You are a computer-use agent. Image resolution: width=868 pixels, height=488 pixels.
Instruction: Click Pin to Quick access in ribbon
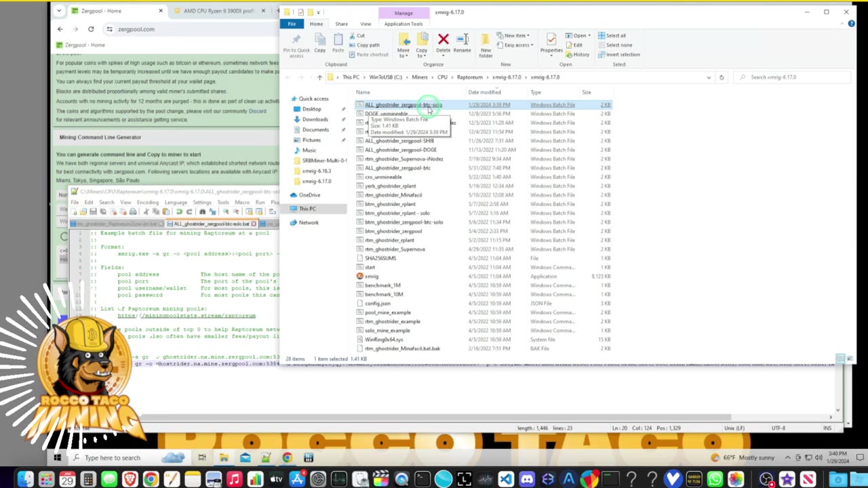(x=296, y=44)
